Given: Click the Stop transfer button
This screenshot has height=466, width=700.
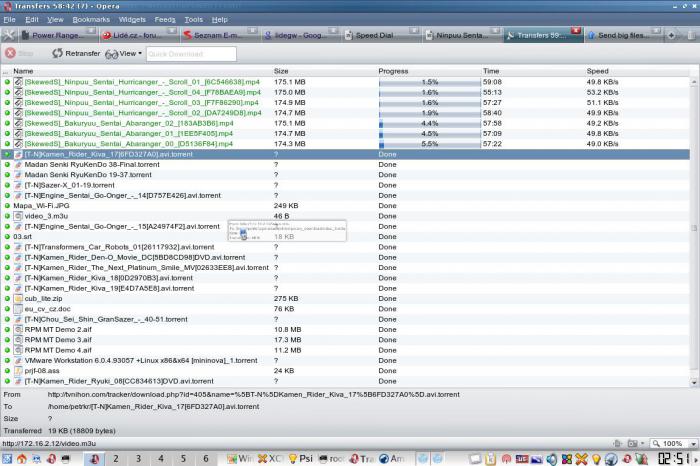Looking at the screenshot, I should (20, 54).
